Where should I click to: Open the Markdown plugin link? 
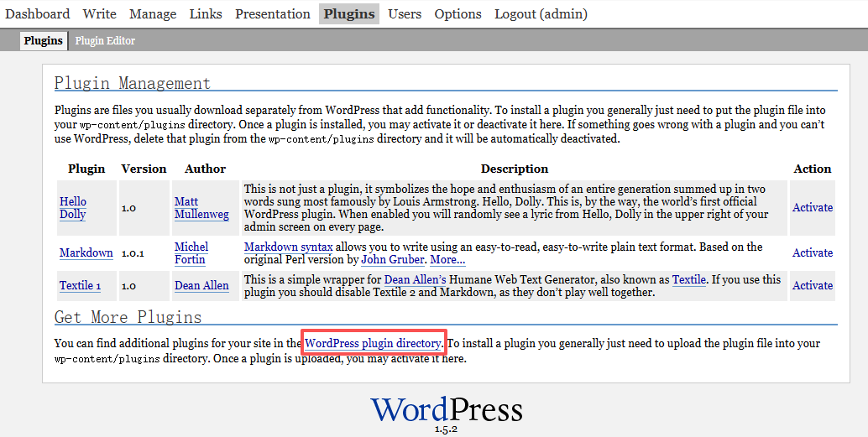coord(86,252)
